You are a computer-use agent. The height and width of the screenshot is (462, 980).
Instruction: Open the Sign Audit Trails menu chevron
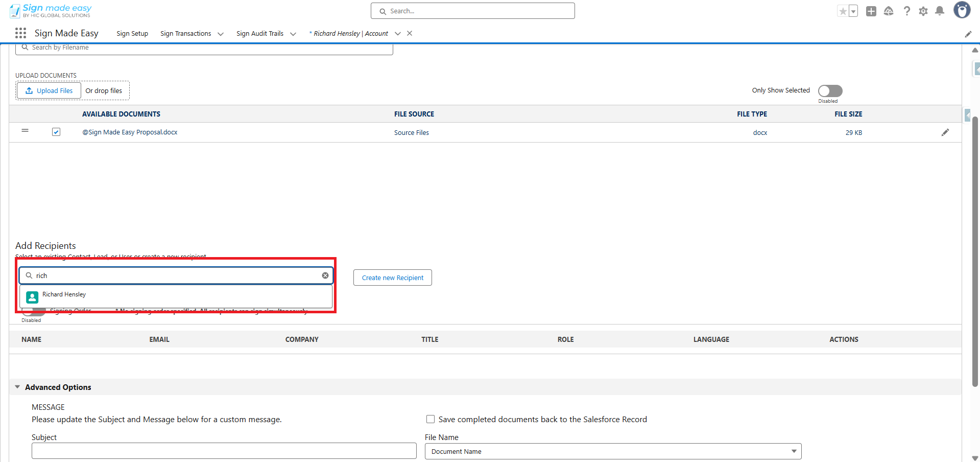tap(293, 34)
